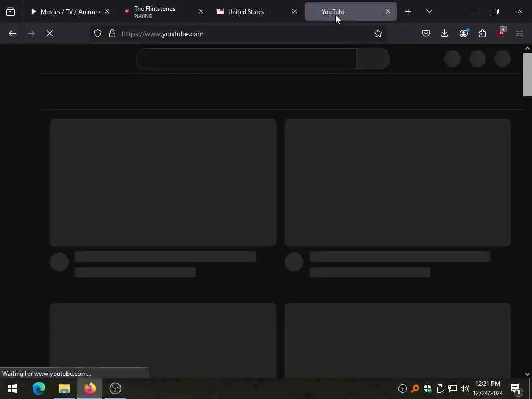532x399 pixels.
Task: Close the United States tab
Action: pyautogui.click(x=295, y=11)
